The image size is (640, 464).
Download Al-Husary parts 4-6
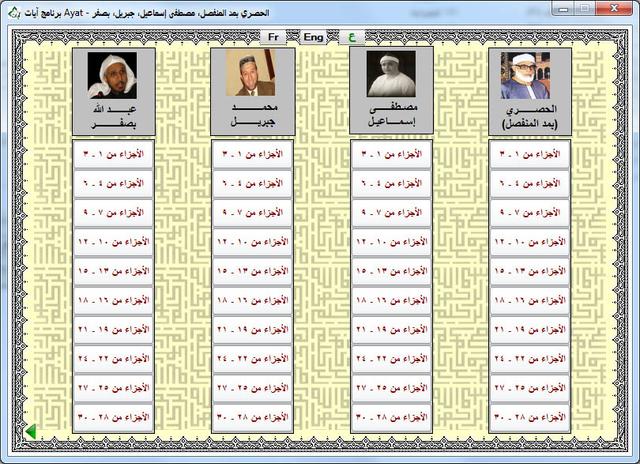pyautogui.click(x=530, y=184)
